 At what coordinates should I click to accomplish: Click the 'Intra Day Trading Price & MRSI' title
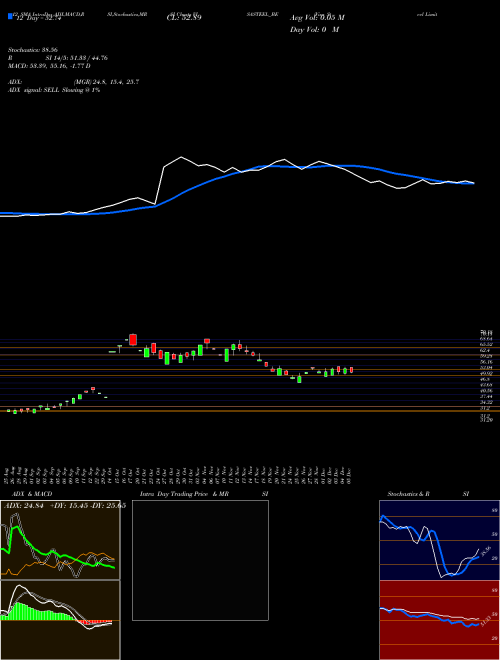(204, 494)
